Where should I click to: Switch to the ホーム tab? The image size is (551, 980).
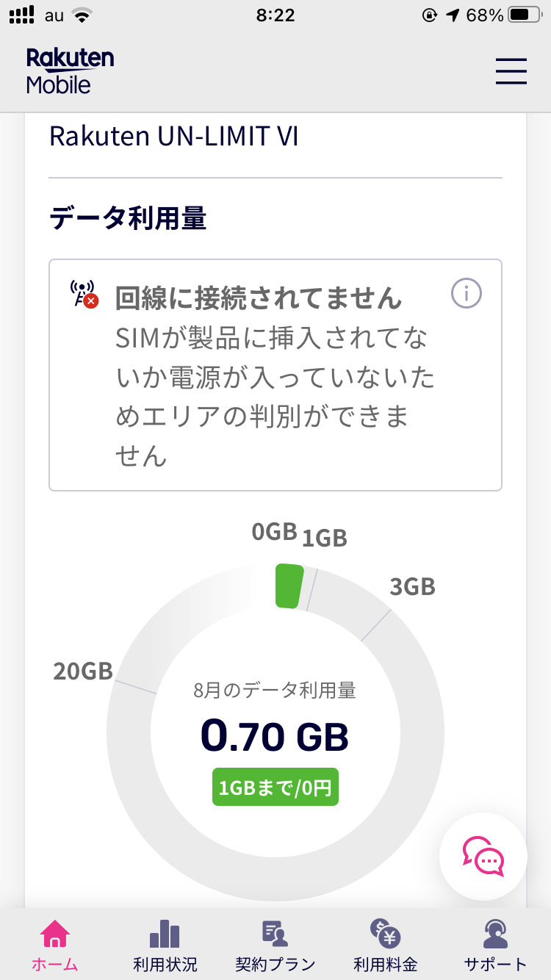point(55,964)
